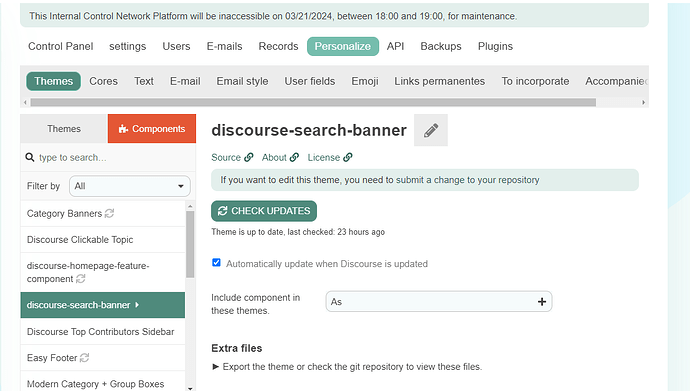
Task: Open the include component themes selector
Action: pos(439,302)
